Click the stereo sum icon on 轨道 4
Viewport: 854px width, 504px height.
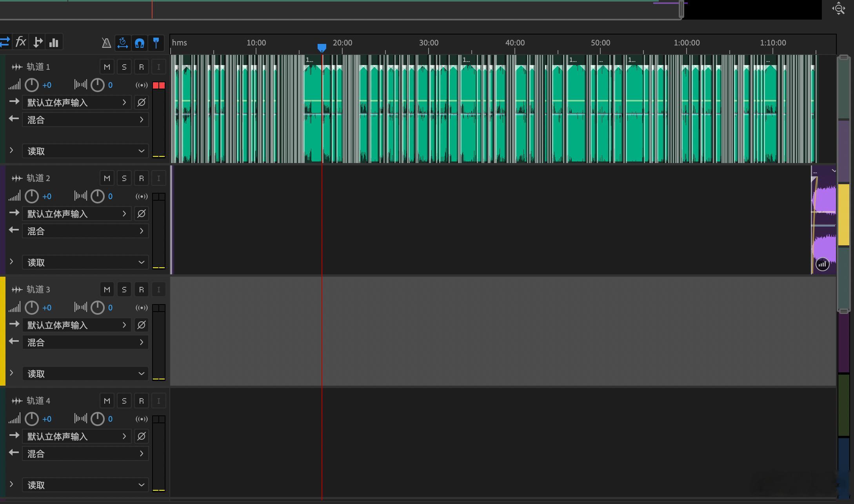pos(142,419)
